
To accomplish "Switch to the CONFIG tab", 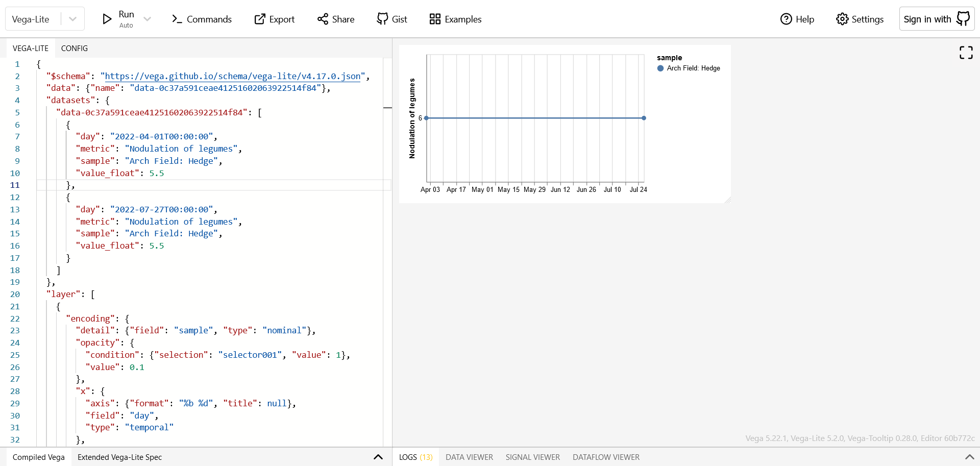I will [74, 48].
